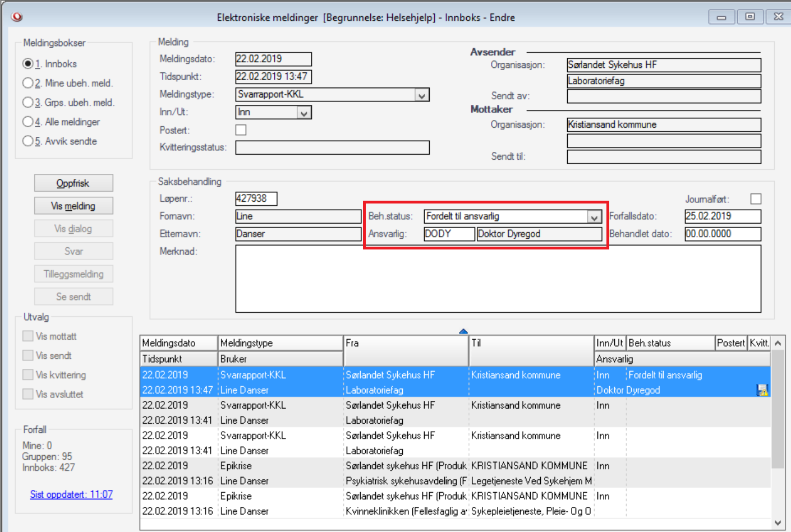Open the Sist oppdatert: 11:07 link
Viewport: 791px width, 532px height.
(x=71, y=494)
